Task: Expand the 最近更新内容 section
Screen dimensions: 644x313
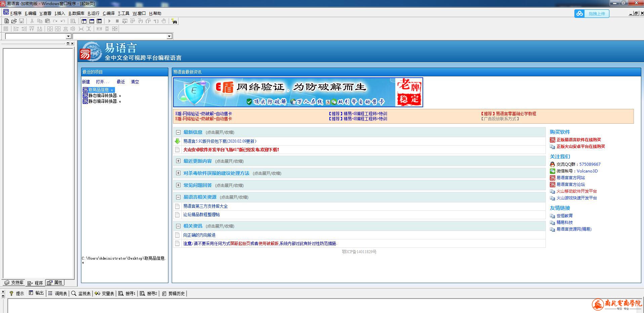Action: pos(178,161)
